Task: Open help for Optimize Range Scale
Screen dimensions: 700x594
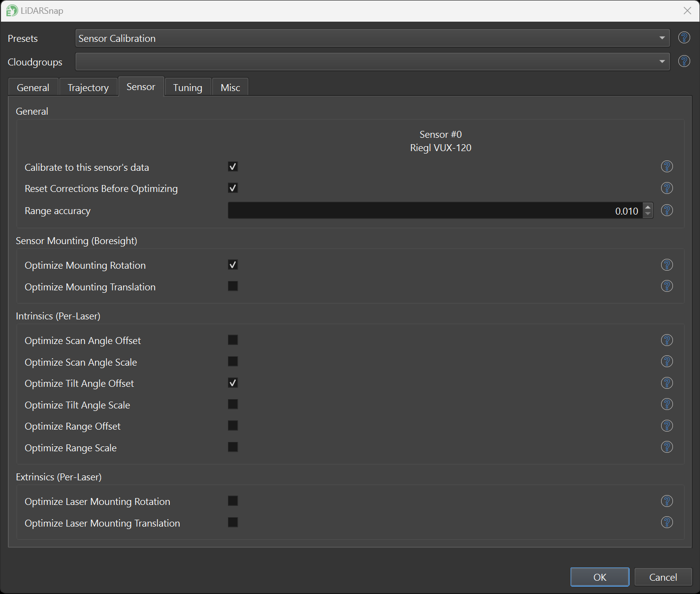Action: coord(667,447)
